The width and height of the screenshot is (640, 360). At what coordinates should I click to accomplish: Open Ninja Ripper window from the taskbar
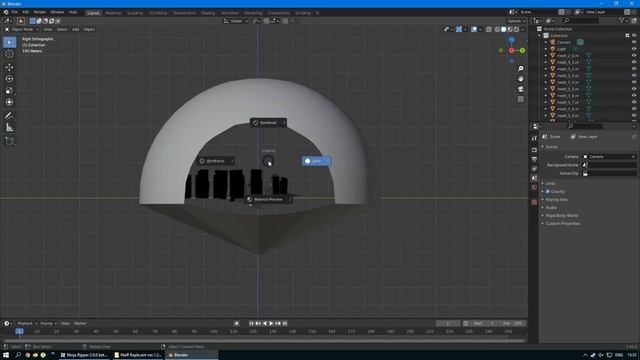(x=84, y=355)
